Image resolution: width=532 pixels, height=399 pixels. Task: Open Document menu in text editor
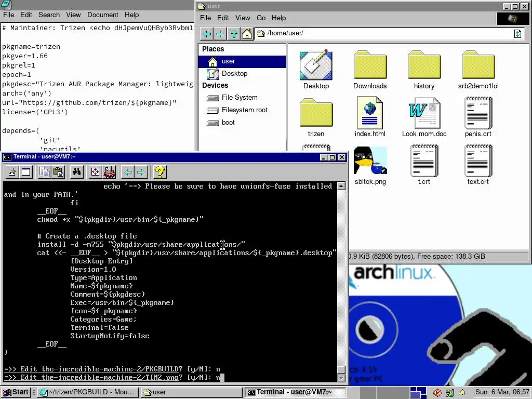point(103,15)
